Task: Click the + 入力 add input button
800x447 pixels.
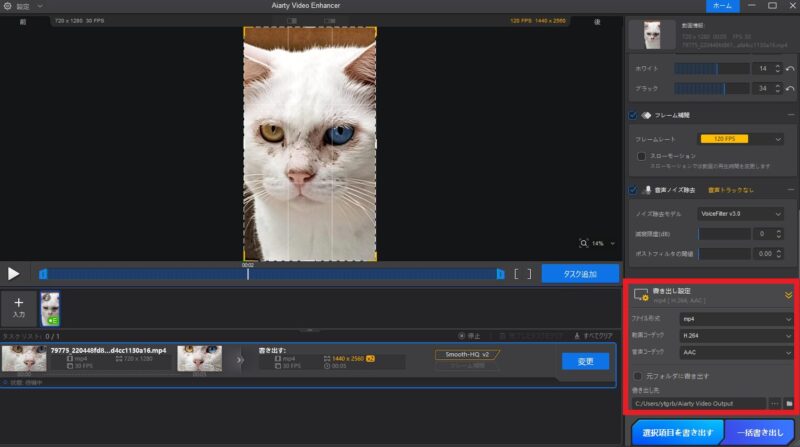Action: tap(18, 306)
